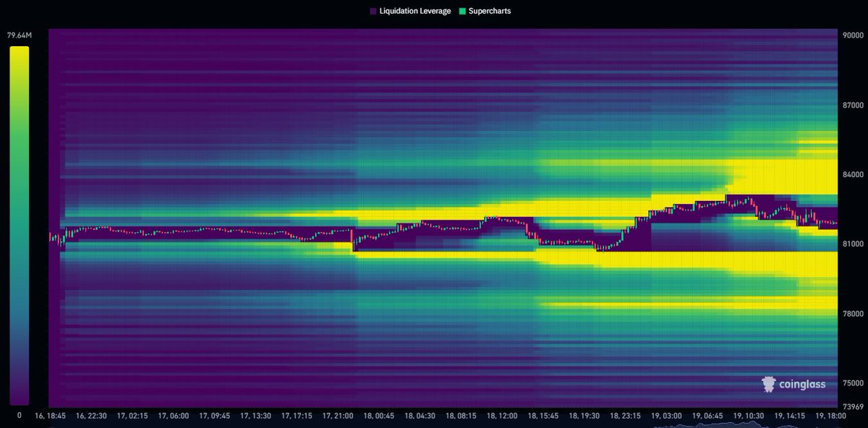The height and width of the screenshot is (428, 868).
Task: Click the 17, 13:30 time label
Action: [256, 416]
